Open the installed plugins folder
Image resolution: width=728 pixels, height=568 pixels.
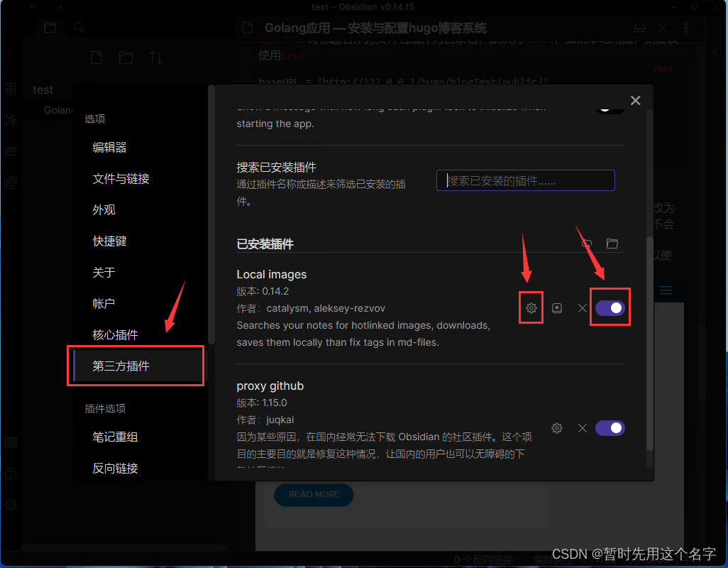click(x=612, y=243)
